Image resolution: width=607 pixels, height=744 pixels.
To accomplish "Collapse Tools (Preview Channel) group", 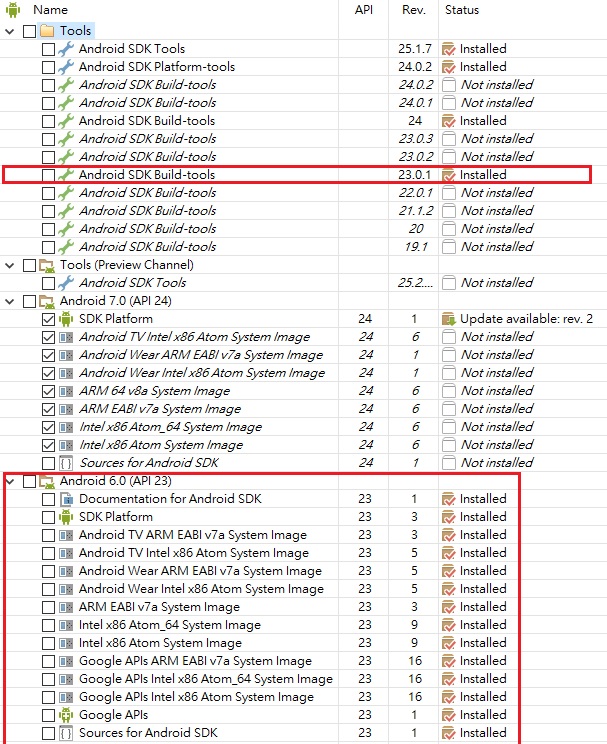I will click(9, 265).
